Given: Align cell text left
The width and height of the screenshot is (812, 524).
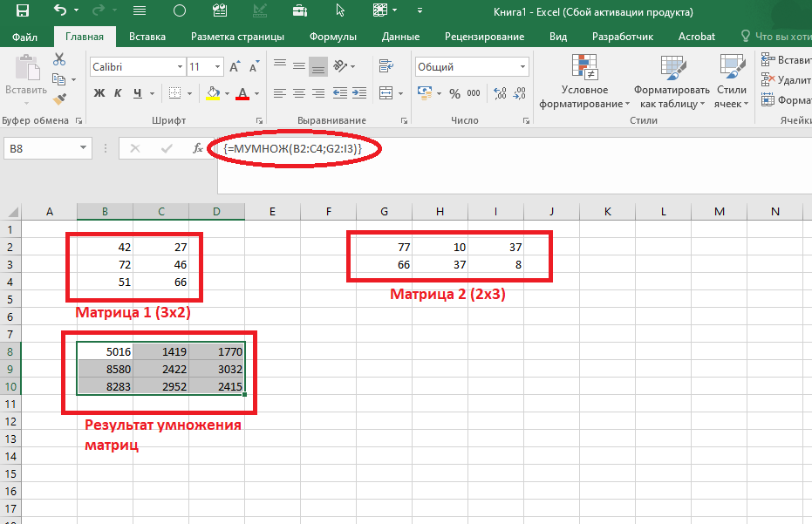Looking at the screenshot, I should pos(280,93).
